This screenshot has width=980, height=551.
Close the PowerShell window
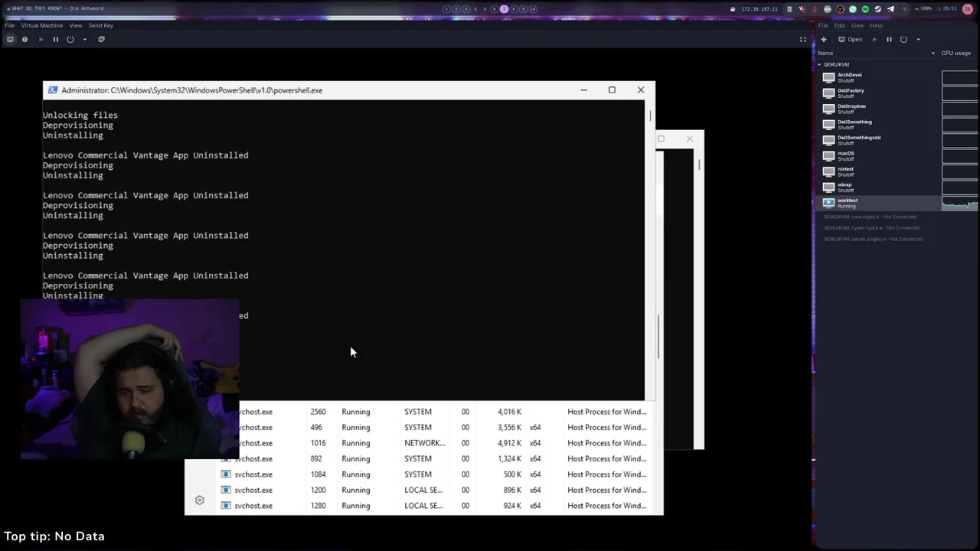point(641,90)
